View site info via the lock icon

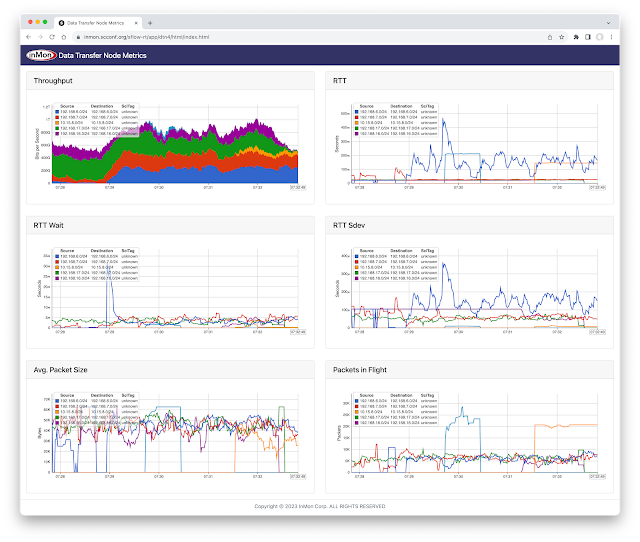(78, 37)
